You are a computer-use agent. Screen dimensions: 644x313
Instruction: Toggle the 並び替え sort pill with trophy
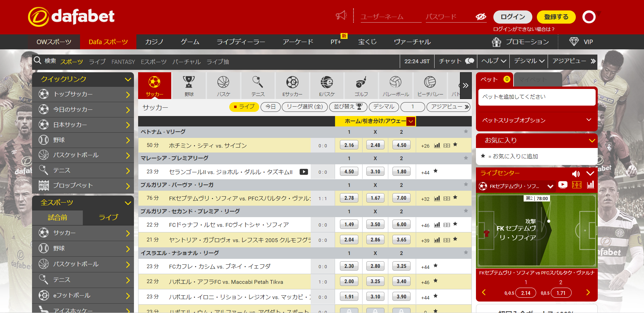[x=348, y=107]
